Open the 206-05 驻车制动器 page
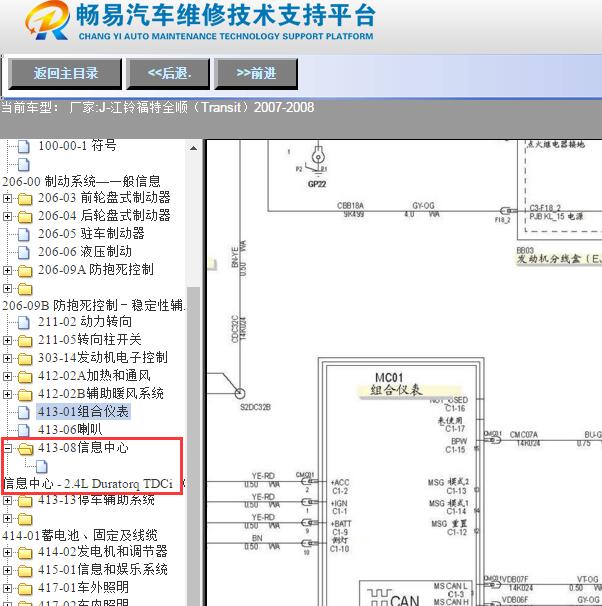Image resolution: width=602 pixels, height=606 pixels. [x=91, y=233]
